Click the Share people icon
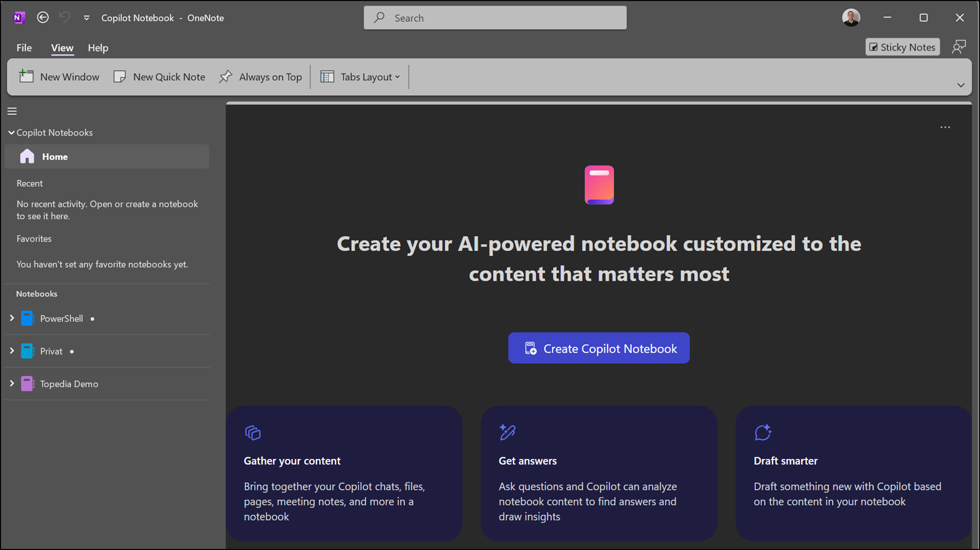The width and height of the screenshot is (980, 550). (959, 47)
